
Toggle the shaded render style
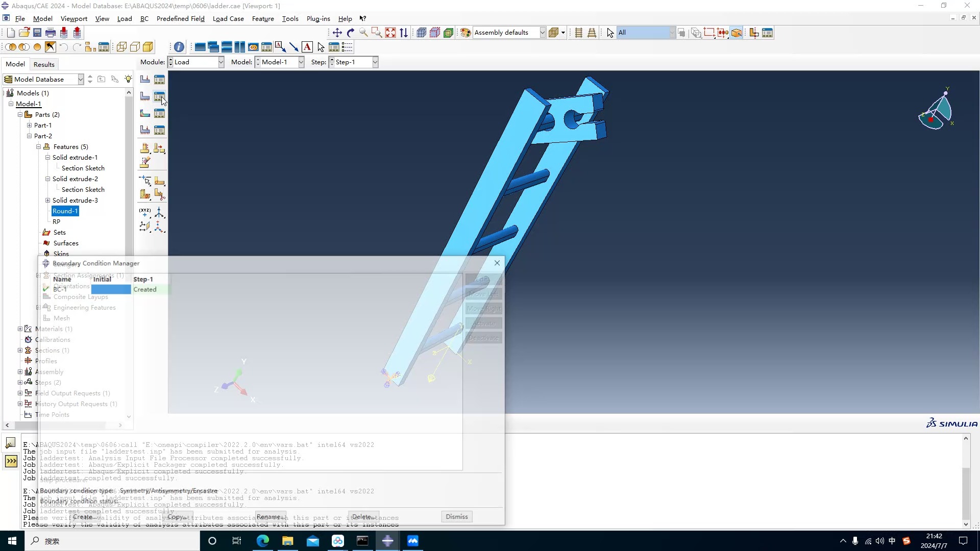point(148,47)
